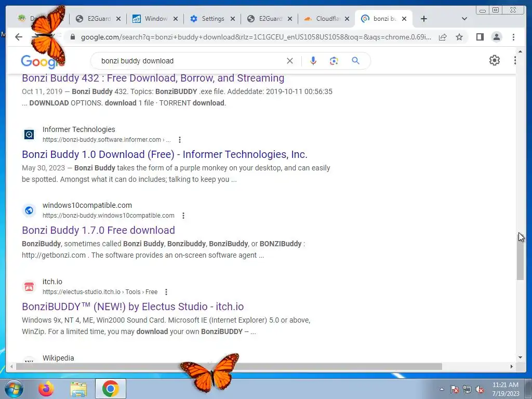Open more options for Informer Technologies result

180,140
